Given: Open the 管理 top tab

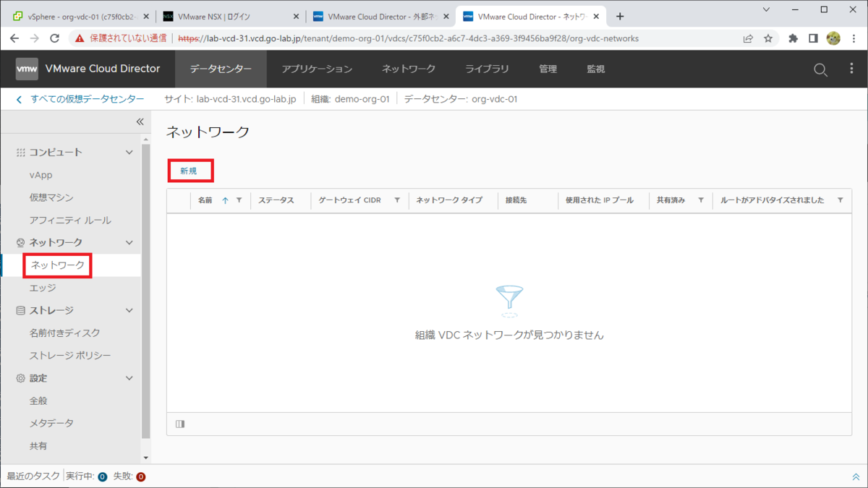Looking at the screenshot, I should (548, 69).
